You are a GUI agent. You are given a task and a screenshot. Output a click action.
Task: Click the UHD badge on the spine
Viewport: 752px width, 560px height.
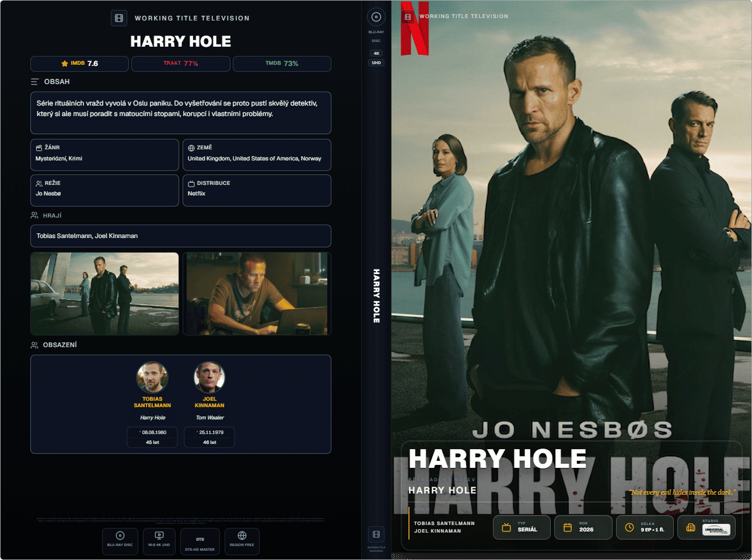[x=376, y=63]
